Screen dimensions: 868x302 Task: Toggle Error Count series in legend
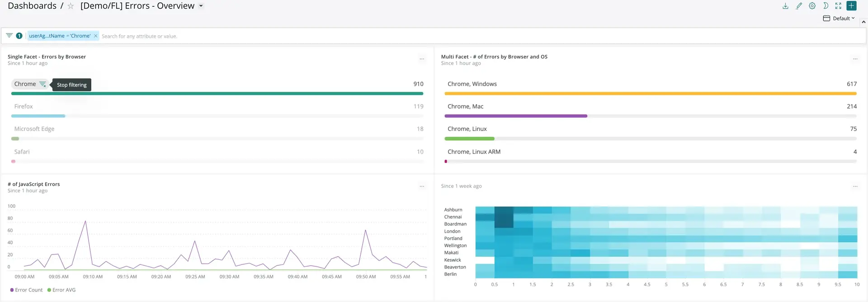tap(26, 290)
